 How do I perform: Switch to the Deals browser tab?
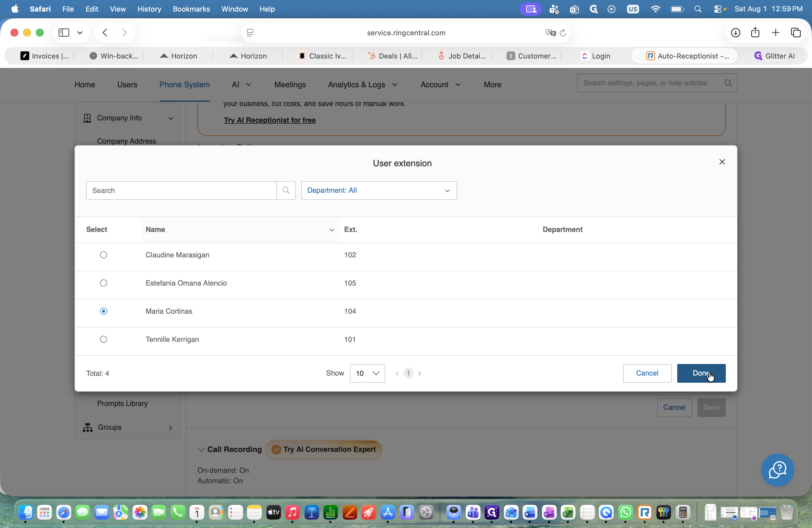pyautogui.click(x=392, y=56)
